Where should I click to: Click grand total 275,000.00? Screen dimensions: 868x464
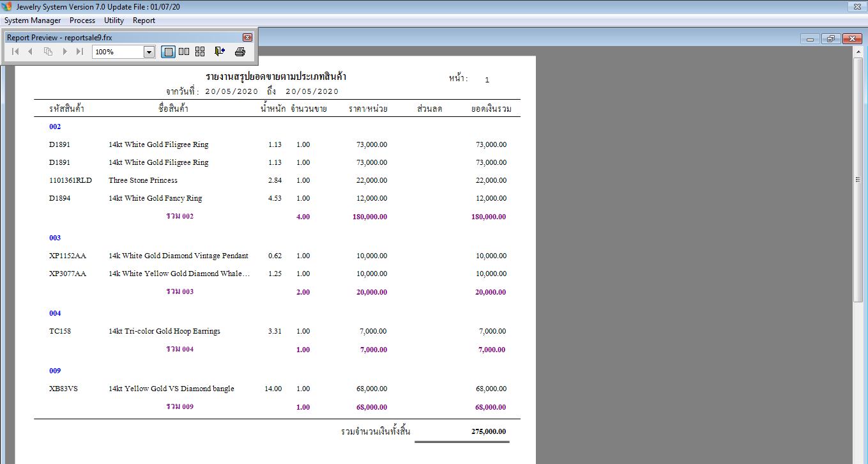click(489, 431)
